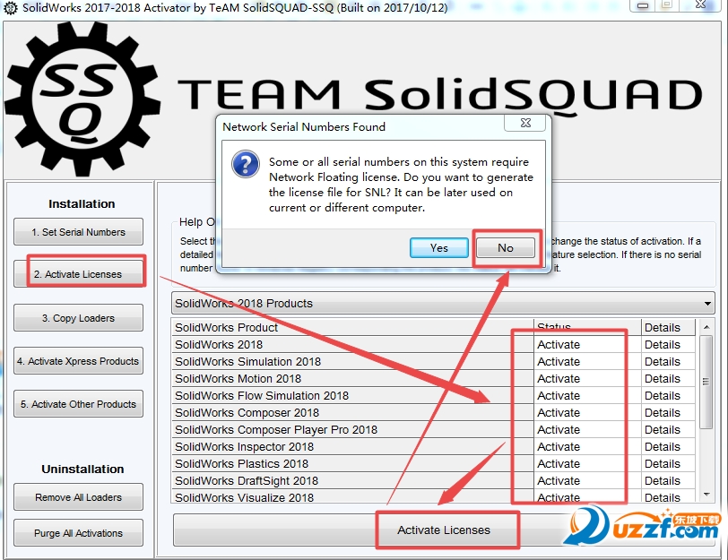Open Details for SolidWorks Plastics 2018
This screenshot has width=728, height=560.
click(x=668, y=463)
